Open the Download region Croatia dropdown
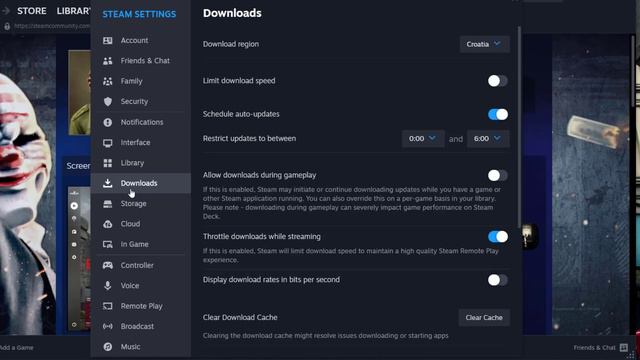The height and width of the screenshot is (360, 640). click(484, 44)
